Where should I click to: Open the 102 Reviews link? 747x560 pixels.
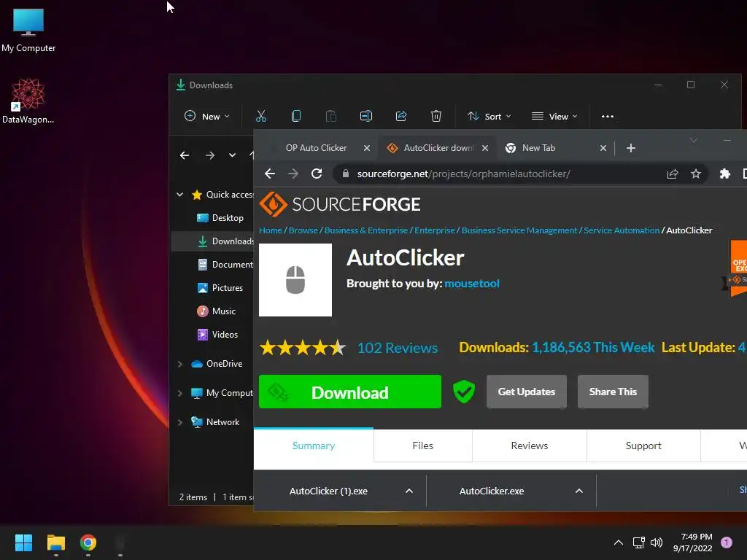(398, 348)
